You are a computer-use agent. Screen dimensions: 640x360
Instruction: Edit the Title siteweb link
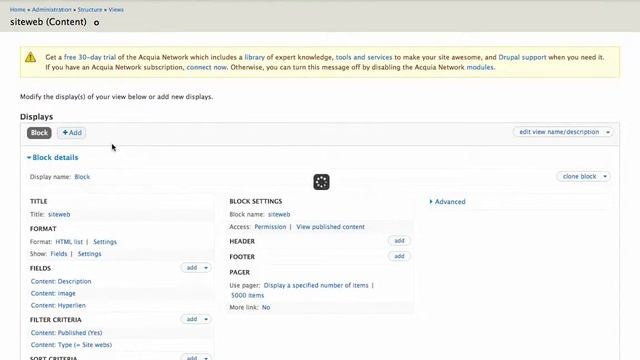pos(59,214)
